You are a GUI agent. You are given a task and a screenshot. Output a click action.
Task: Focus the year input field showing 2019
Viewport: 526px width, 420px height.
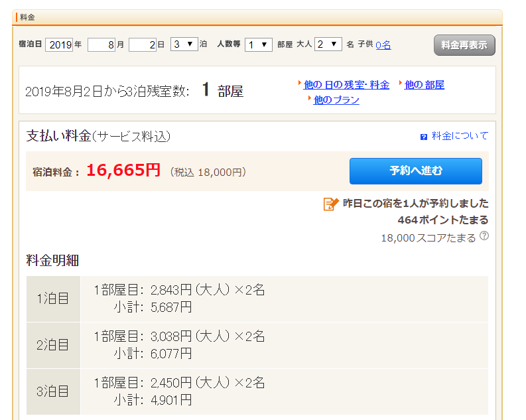coord(60,44)
